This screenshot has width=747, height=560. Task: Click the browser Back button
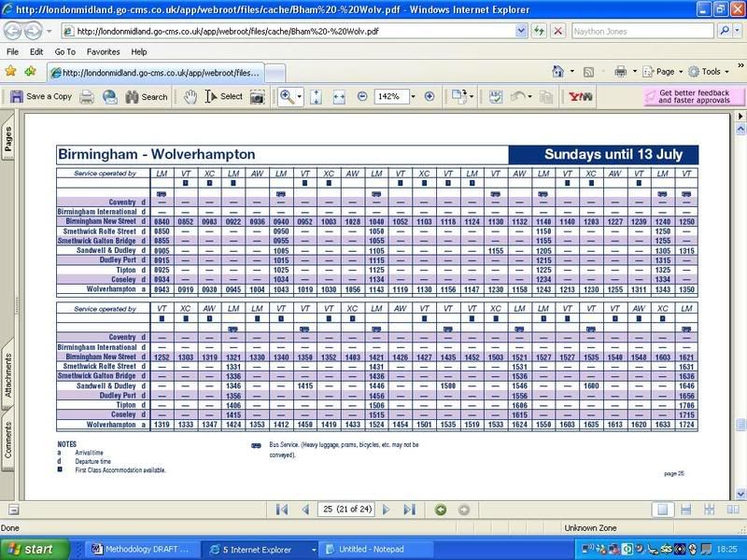click(x=13, y=32)
